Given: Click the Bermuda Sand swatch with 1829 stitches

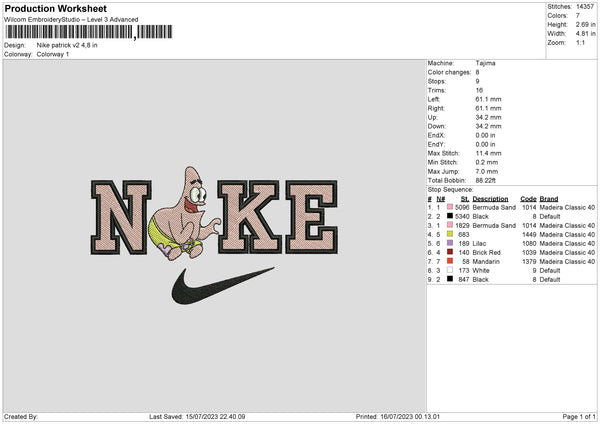Looking at the screenshot, I should [x=450, y=225].
